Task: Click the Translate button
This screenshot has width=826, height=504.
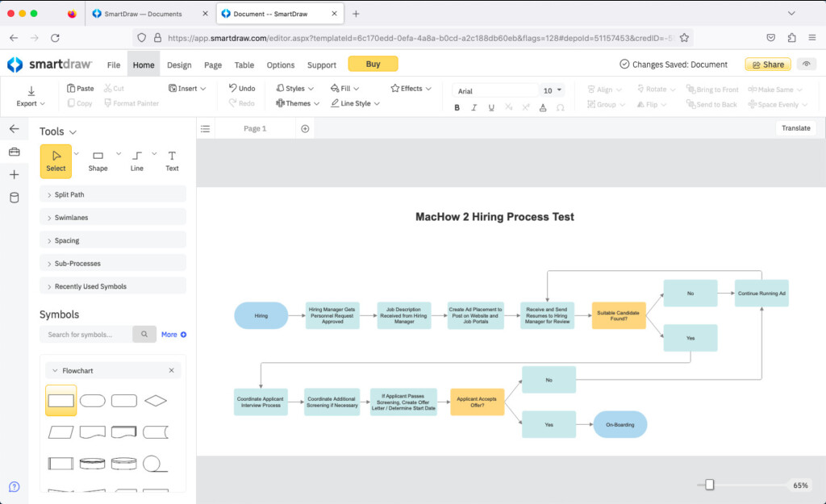Action: [795, 128]
